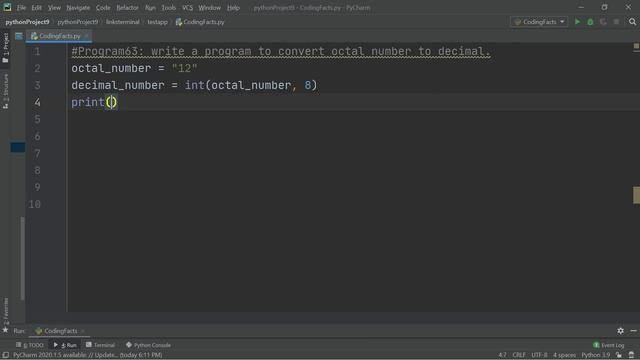The width and height of the screenshot is (640, 360).
Task: Open the Python 3.9 interpreter selector
Action: [x=596, y=355]
